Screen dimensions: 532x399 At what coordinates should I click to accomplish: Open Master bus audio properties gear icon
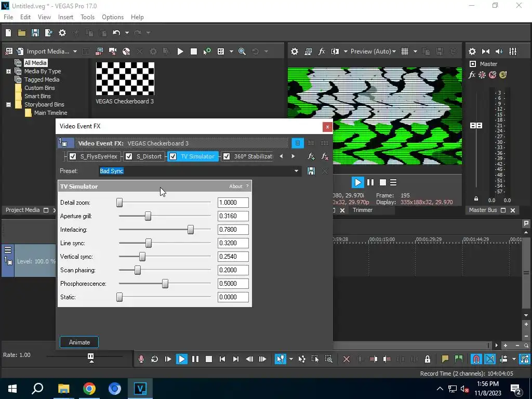[x=472, y=51]
